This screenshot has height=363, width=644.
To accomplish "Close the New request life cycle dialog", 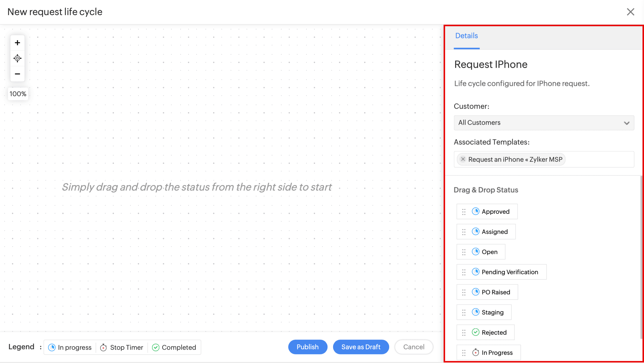I will coord(630,12).
